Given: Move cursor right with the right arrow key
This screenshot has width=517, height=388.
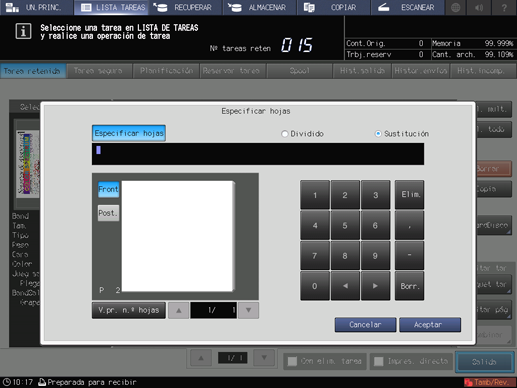Looking at the screenshot, I should click(375, 286).
